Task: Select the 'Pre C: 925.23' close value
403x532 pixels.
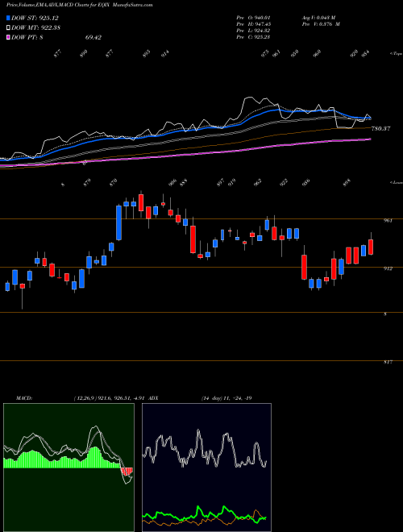Action: click(253, 37)
